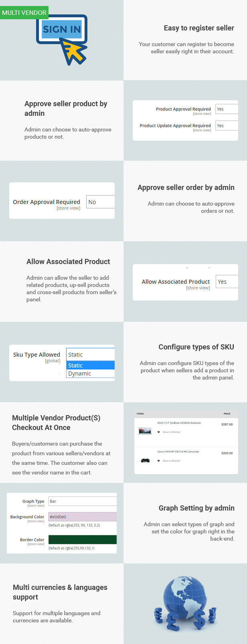Viewport: 247px width, 644px height.
Task: Click the blue globe currencies icon
Action: pyautogui.click(x=185, y=604)
